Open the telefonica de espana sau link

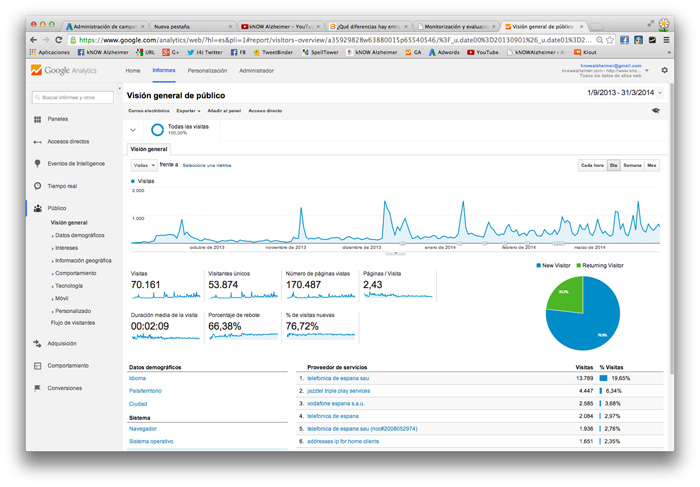(x=338, y=378)
